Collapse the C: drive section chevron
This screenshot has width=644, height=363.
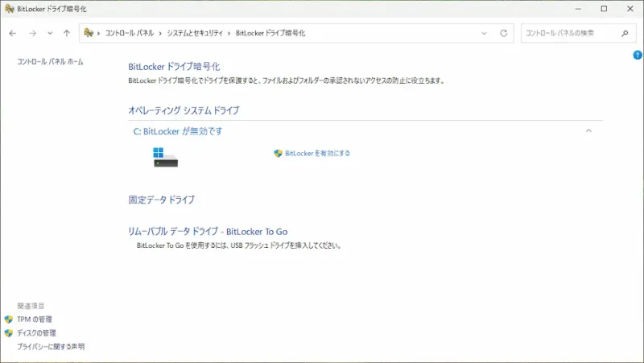588,130
